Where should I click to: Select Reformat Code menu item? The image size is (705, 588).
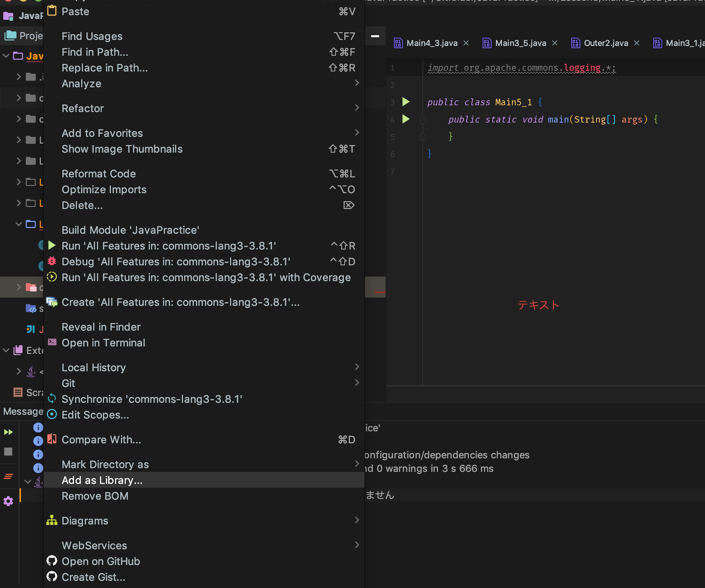(x=204, y=174)
